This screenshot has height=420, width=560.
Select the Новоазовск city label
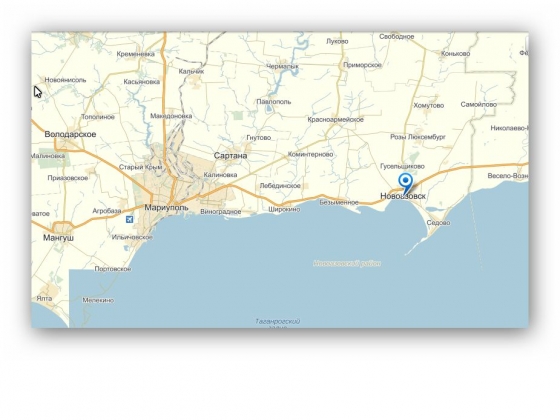tap(403, 196)
